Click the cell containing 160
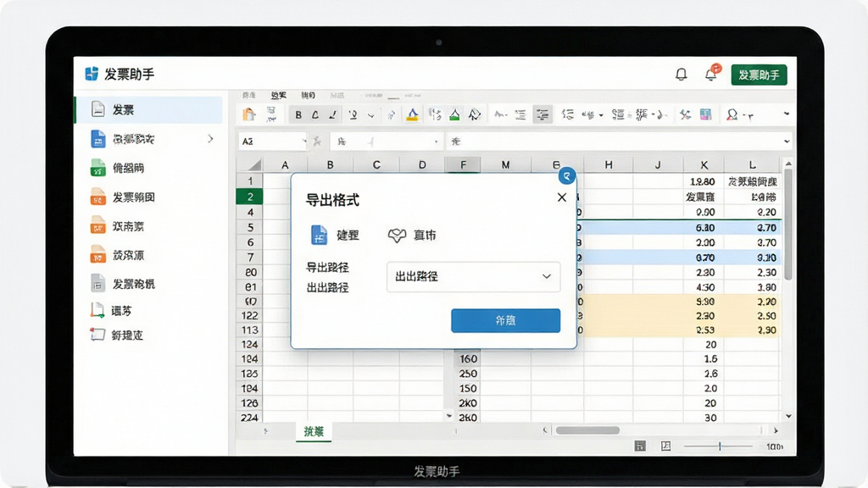Image resolution: width=868 pixels, height=488 pixels. pos(468,359)
